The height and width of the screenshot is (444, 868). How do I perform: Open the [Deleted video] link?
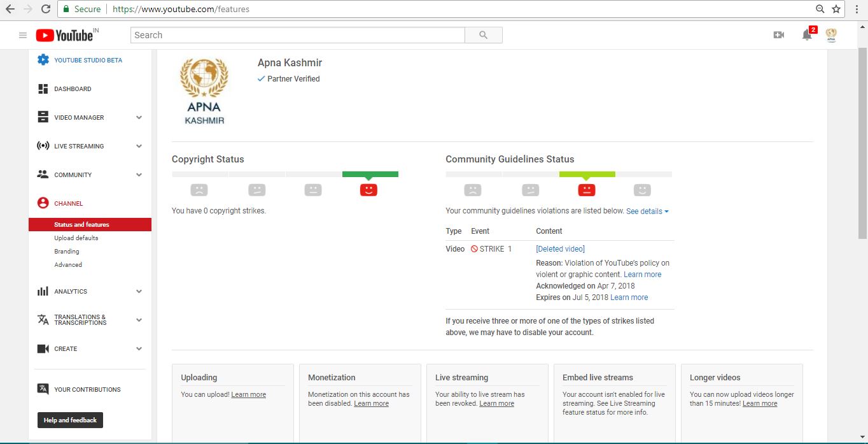[560, 249]
